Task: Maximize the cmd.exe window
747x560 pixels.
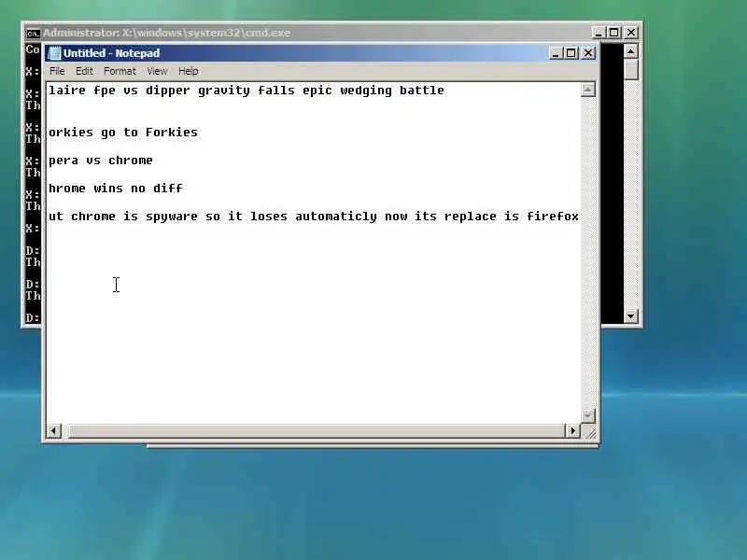Action: pyautogui.click(x=614, y=33)
